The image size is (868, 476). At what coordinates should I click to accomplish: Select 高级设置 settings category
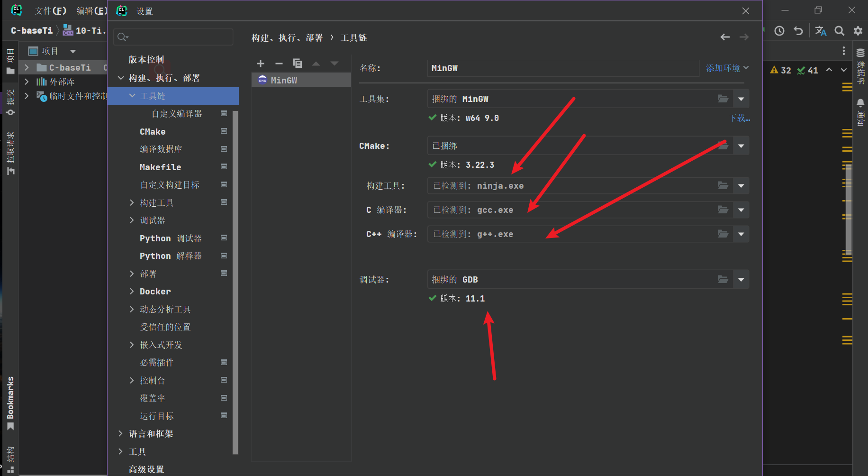point(146,469)
